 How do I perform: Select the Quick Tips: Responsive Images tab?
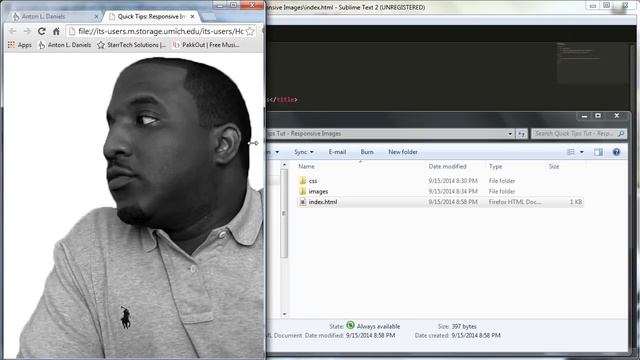(152, 16)
